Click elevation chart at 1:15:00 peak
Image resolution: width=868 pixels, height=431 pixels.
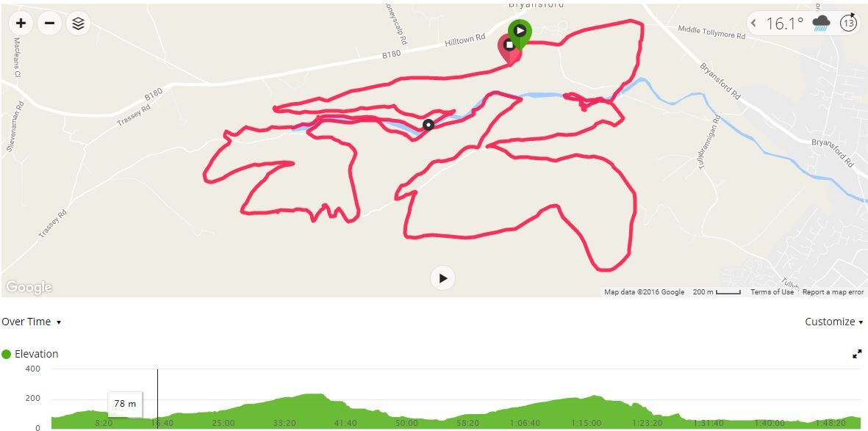click(x=593, y=397)
